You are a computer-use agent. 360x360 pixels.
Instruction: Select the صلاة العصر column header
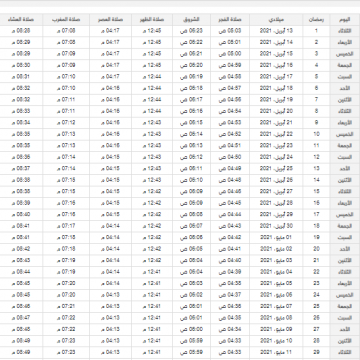111,19
